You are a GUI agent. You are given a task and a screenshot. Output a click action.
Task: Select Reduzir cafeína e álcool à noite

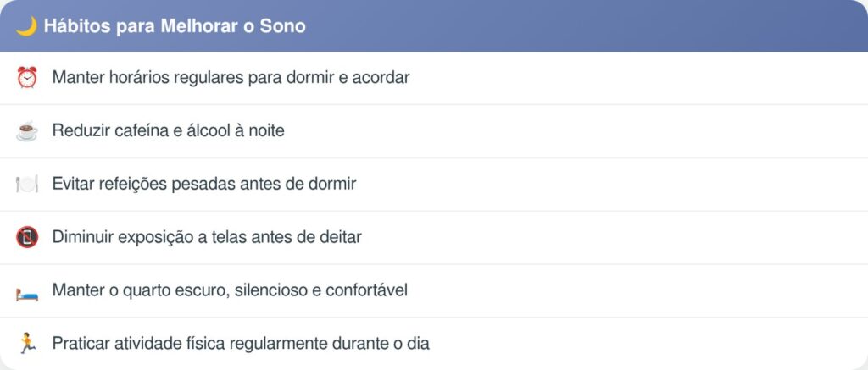[168, 131]
